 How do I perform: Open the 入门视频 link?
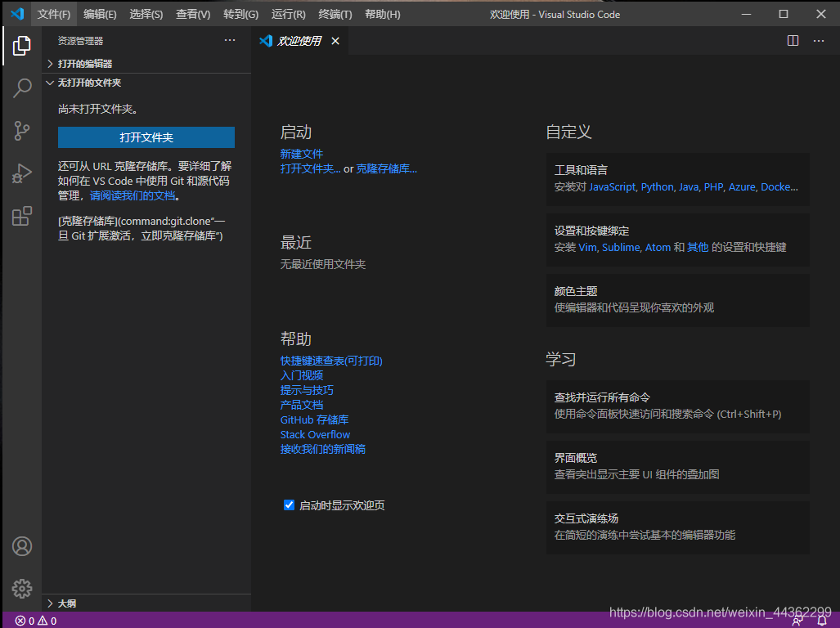tap(302, 375)
